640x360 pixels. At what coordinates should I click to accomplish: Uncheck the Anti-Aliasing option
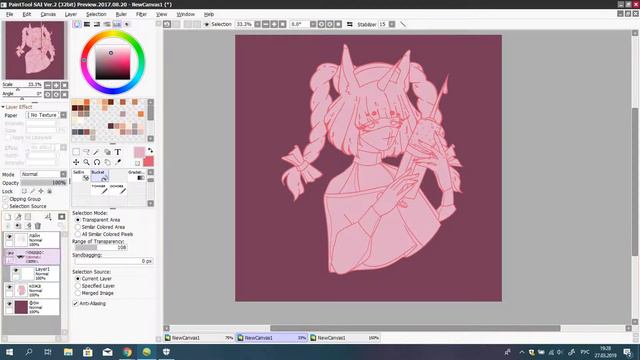click(76, 304)
